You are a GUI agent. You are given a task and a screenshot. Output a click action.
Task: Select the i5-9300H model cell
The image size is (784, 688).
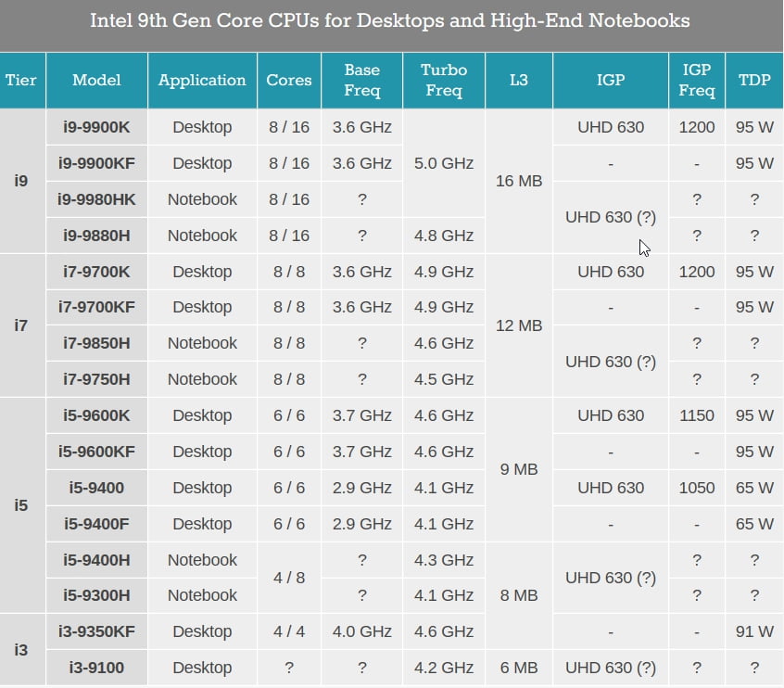coord(95,595)
